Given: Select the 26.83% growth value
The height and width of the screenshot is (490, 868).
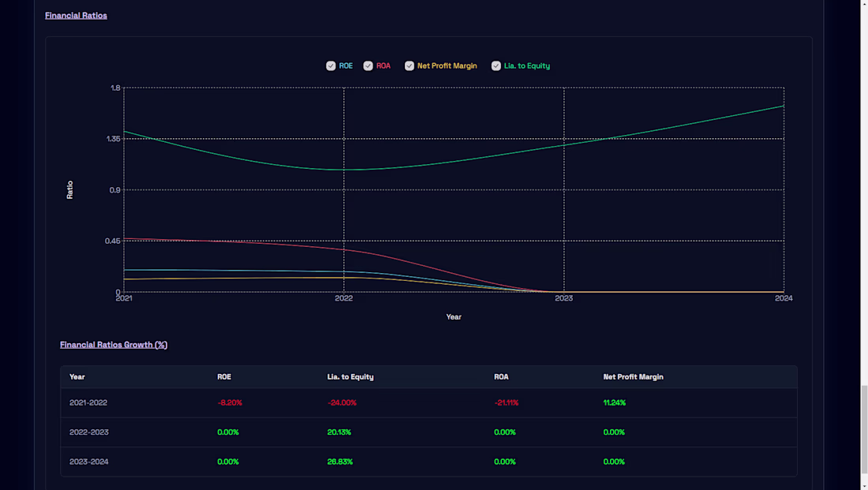Looking at the screenshot, I should click(x=342, y=462).
